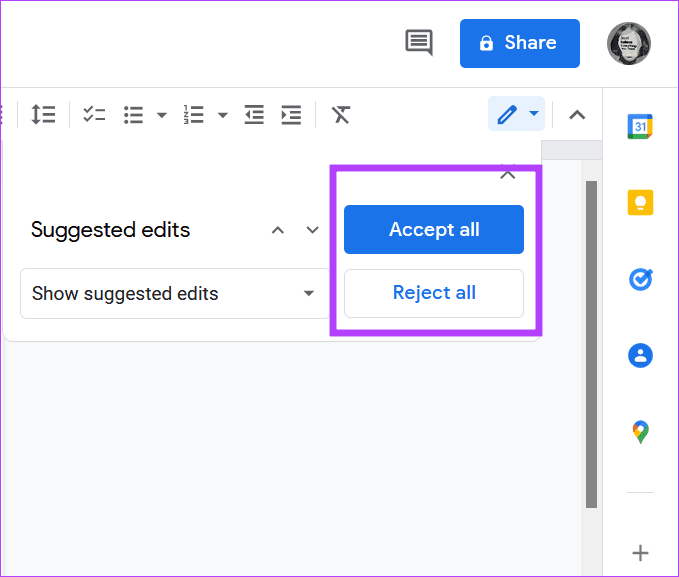Expand the bulleted list options arrow
The image size is (679, 577).
(162, 115)
